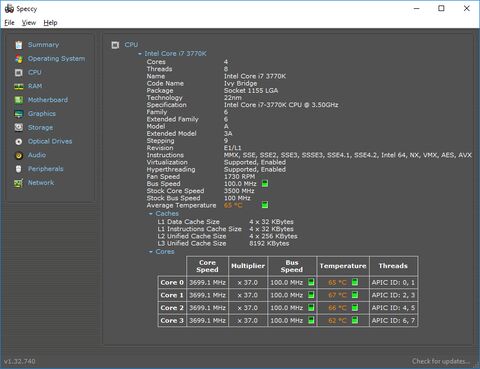Viewport: 480px width, 369px height.
Task: Click the APIC ID: 4, 5 cell
Action: click(393, 308)
